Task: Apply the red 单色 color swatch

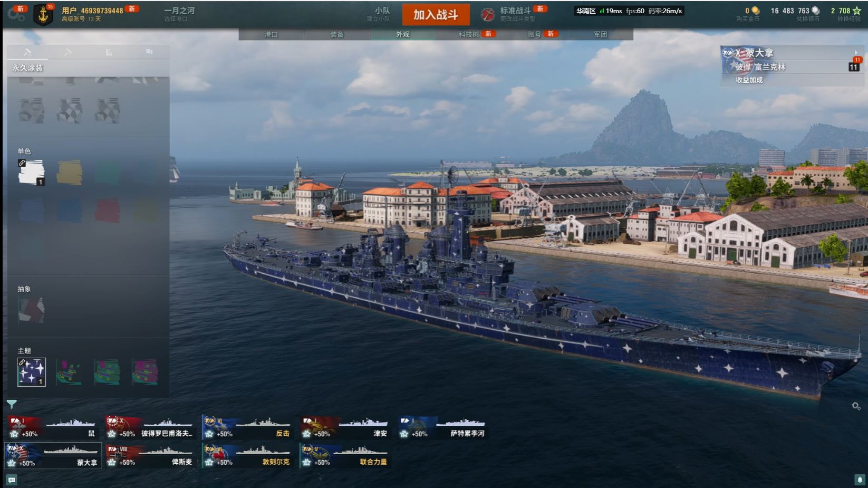Action: (x=108, y=210)
